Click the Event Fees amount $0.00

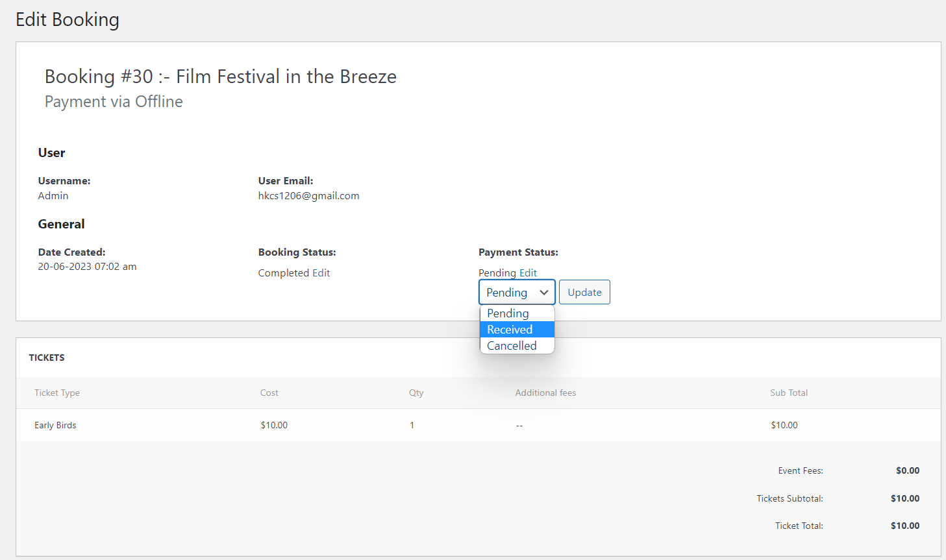pyautogui.click(x=907, y=470)
